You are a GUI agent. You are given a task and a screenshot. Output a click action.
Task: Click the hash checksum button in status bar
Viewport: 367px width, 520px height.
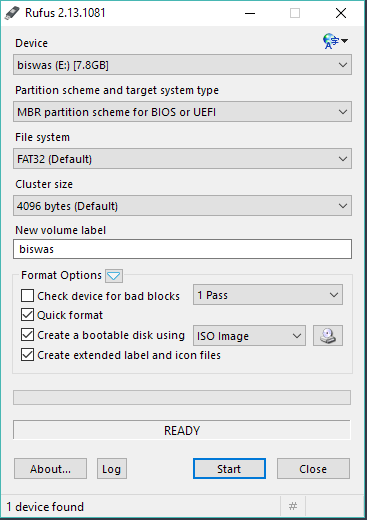point(293,507)
